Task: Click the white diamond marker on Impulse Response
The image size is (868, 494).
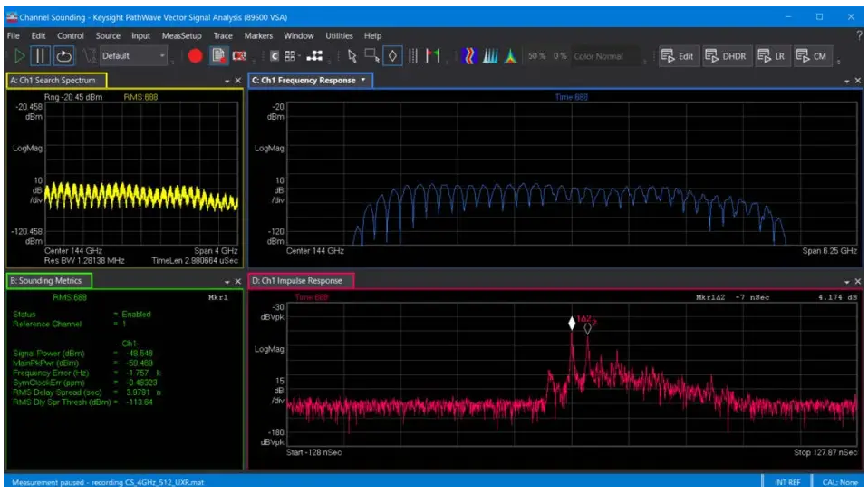Action: tap(572, 323)
